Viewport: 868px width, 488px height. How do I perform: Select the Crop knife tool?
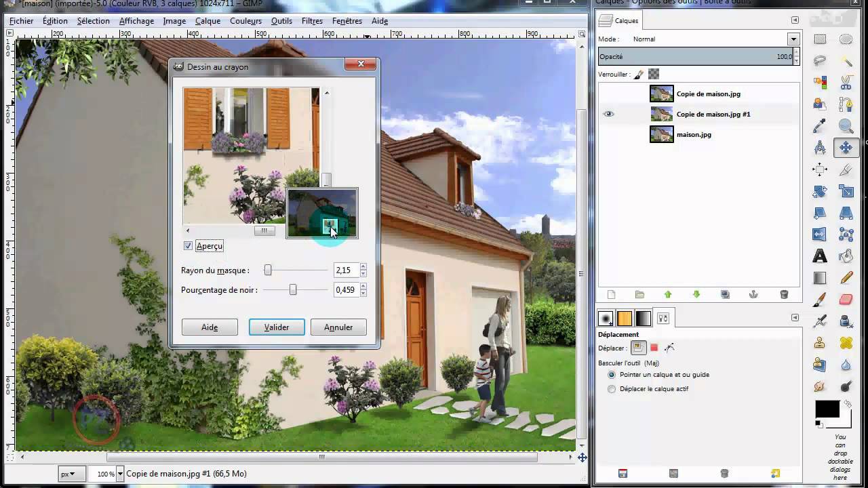pyautogui.click(x=846, y=169)
